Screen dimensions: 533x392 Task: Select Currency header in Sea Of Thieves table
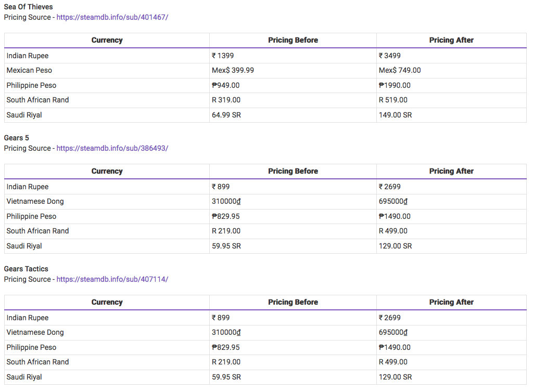coord(107,40)
